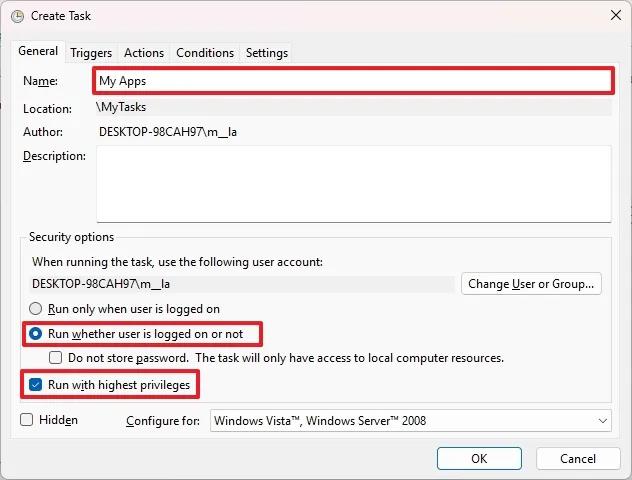The image size is (632, 480).
Task: Click the Name field containing My Apps
Action: pos(353,81)
